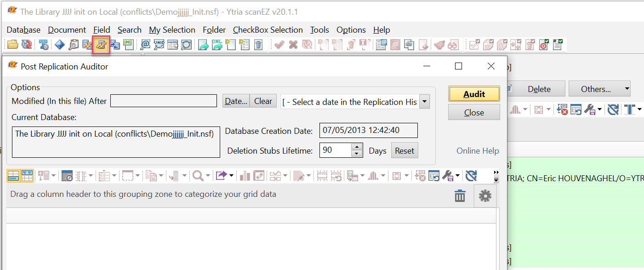Click the open database folder icon
Image resolution: width=644 pixels, height=270 pixels.
[x=12, y=45]
